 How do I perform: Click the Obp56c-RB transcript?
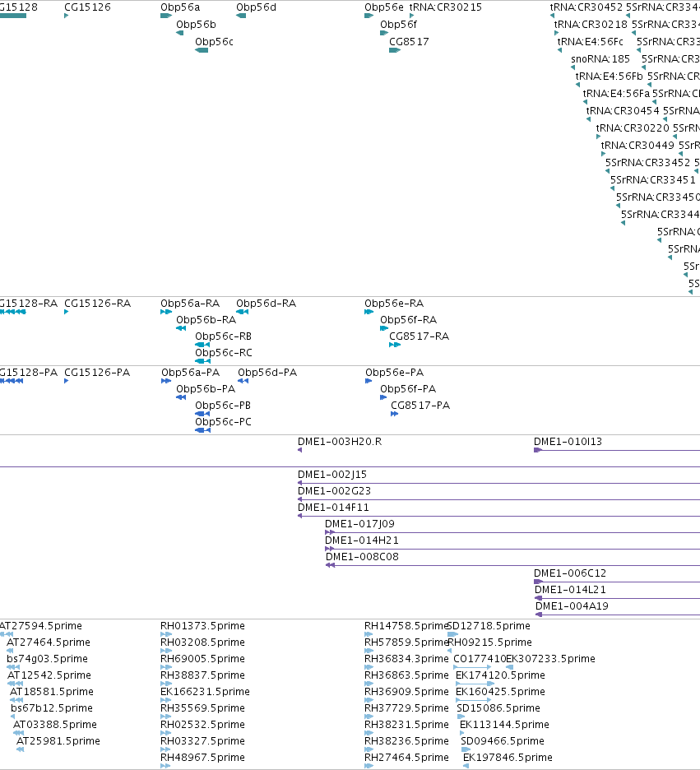coord(202,345)
